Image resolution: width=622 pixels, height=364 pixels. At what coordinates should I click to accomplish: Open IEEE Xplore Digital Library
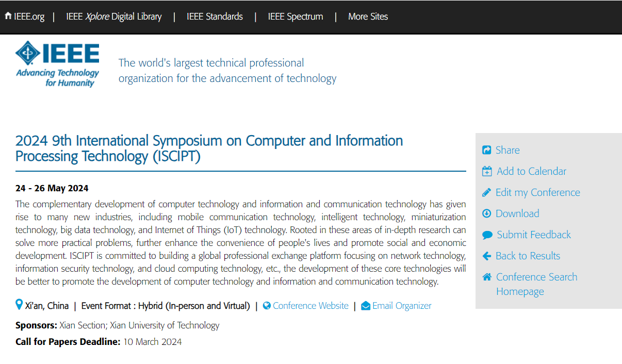tap(114, 16)
